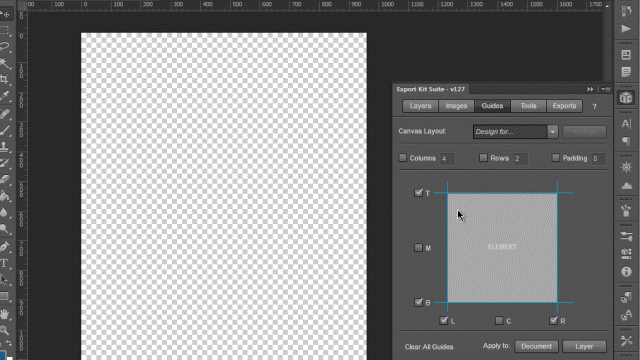Open the Histogram panel icon
Screen dimensions: 640x360
click(x=626, y=186)
